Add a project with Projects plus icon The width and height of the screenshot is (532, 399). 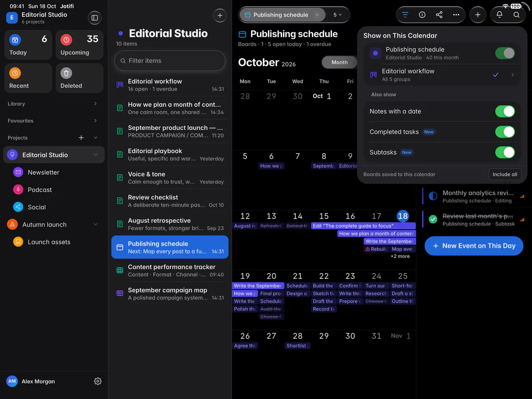pos(81,138)
